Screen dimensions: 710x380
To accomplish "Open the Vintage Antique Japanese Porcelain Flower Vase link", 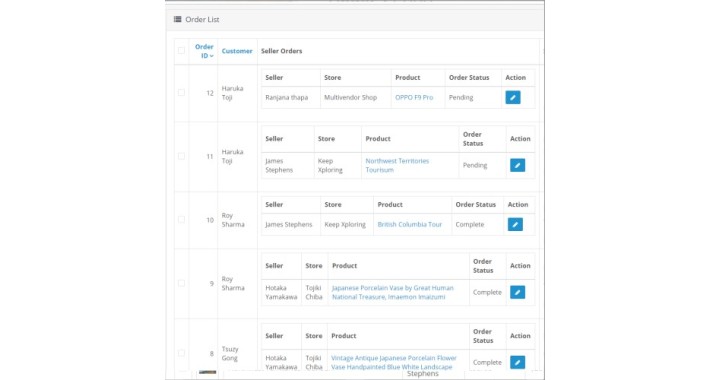I will coord(393,362).
